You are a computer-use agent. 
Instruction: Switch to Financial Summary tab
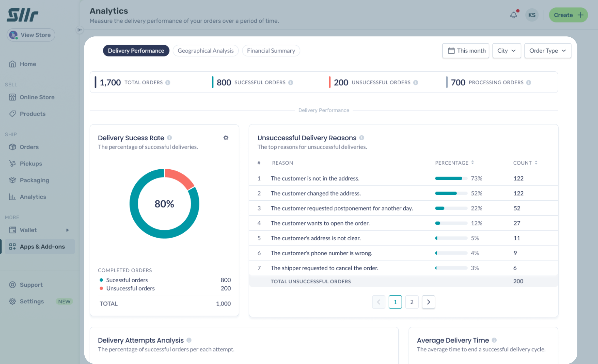point(271,51)
